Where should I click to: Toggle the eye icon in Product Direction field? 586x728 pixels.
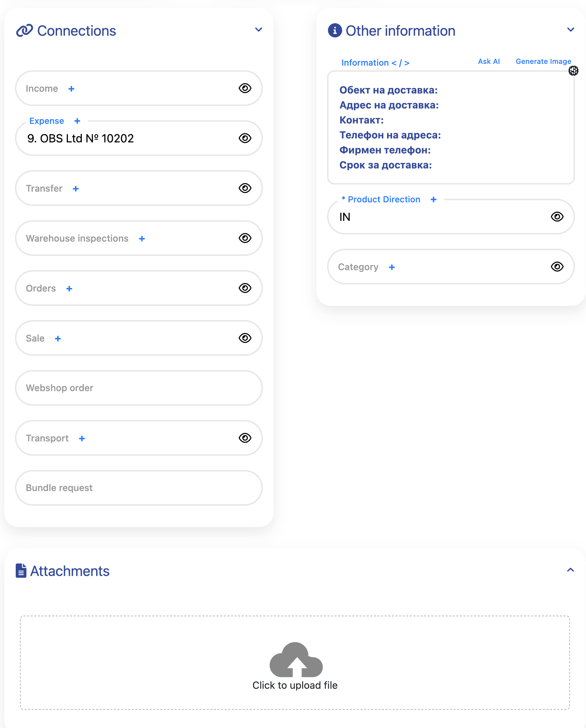[x=557, y=217]
